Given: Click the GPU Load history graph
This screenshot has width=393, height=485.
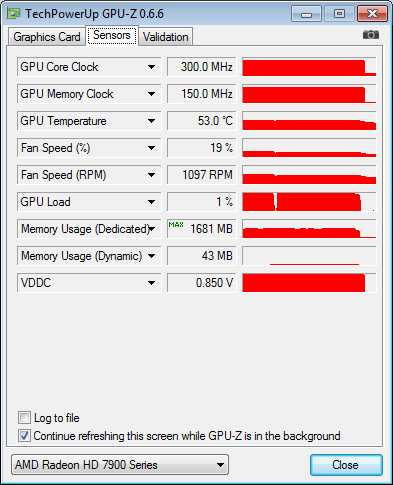Looking at the screenshot, I should click(x=309, y=202).
